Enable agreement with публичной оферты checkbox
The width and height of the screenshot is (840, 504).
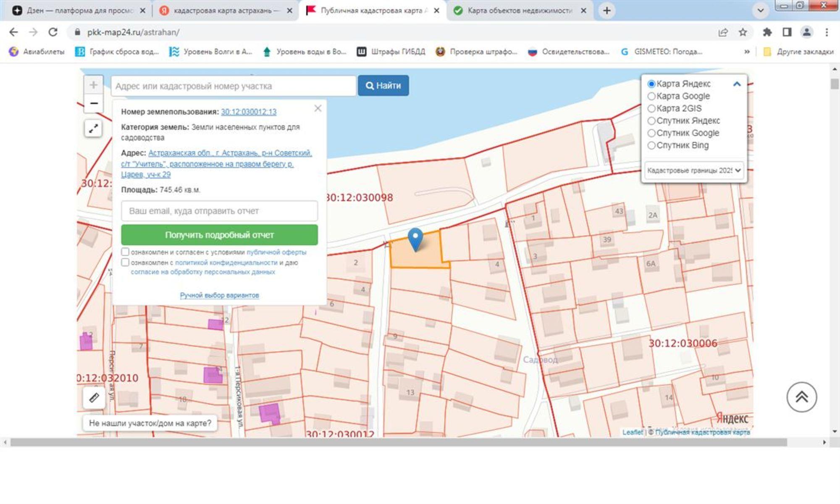pos(126,252)
